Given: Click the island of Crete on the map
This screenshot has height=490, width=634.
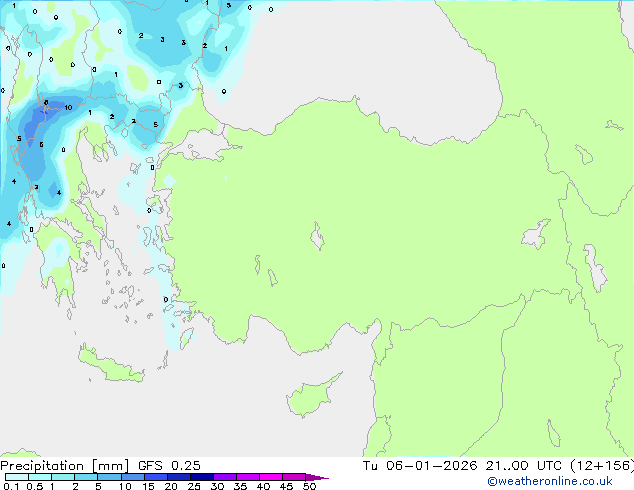Looking at the screenshot, I should pyautogui.click(x=111, y=365).
